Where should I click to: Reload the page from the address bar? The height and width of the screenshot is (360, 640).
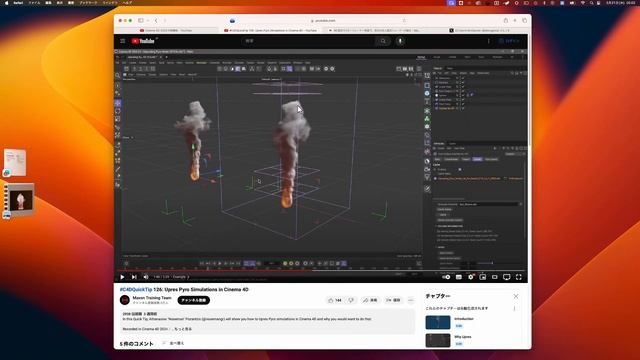click(x=404, y=20)
